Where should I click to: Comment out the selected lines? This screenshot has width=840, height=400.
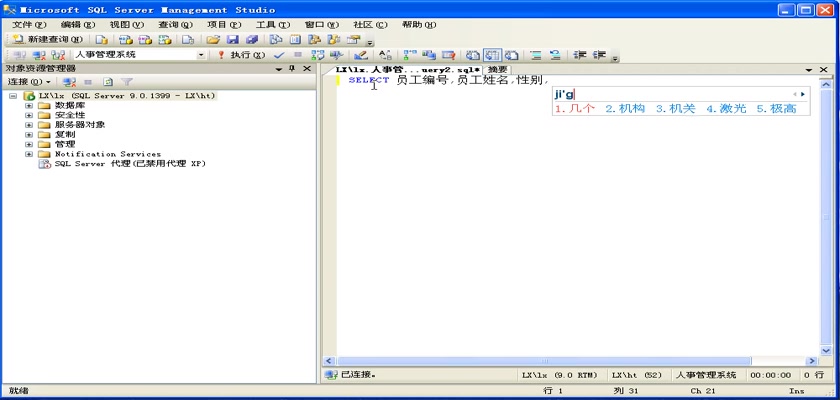coord(536,55)
